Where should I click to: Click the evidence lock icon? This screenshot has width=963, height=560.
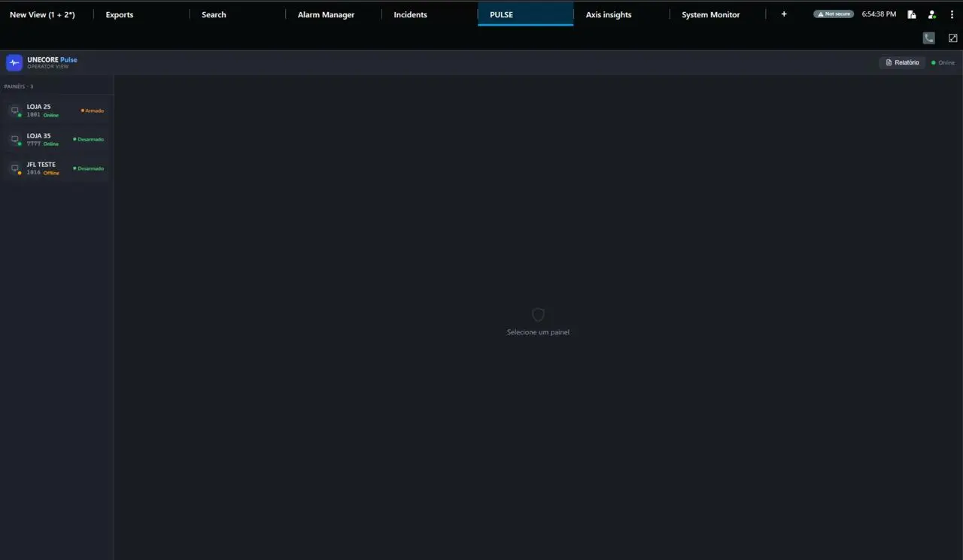click(x=912, y=14)
